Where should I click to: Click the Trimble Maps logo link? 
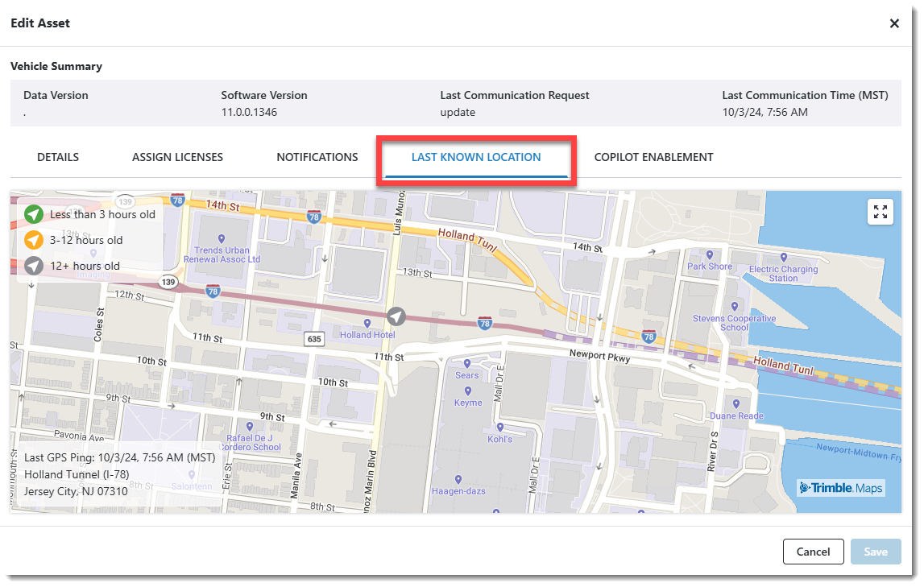tap(841, 488)
